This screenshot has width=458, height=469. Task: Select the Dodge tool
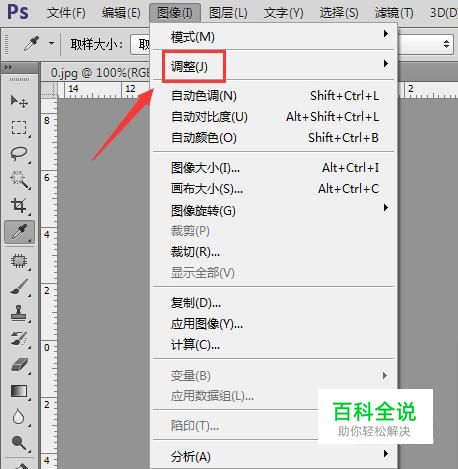coord(19,443)
